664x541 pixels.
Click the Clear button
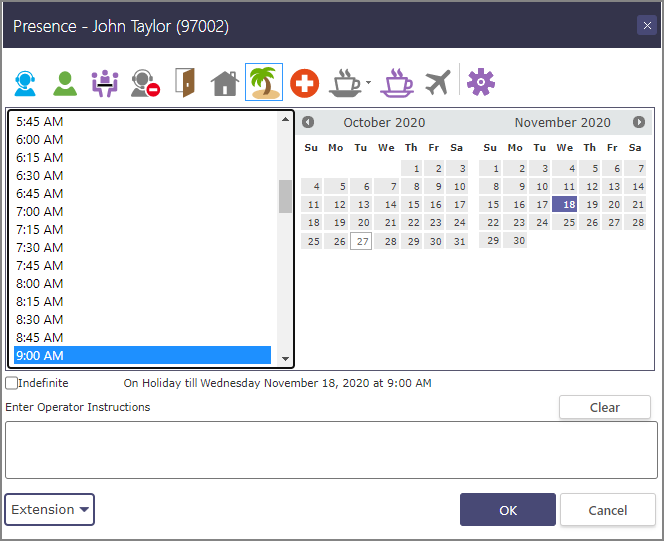[604, 407]
